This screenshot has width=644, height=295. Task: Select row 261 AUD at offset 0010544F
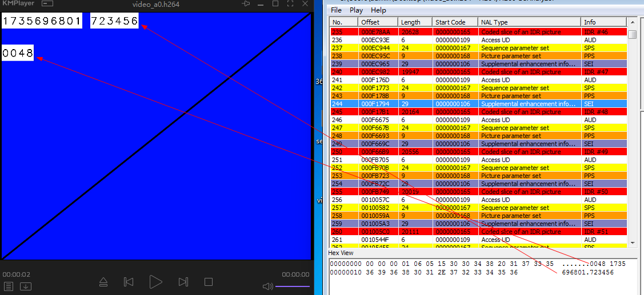tap(478, 240)
